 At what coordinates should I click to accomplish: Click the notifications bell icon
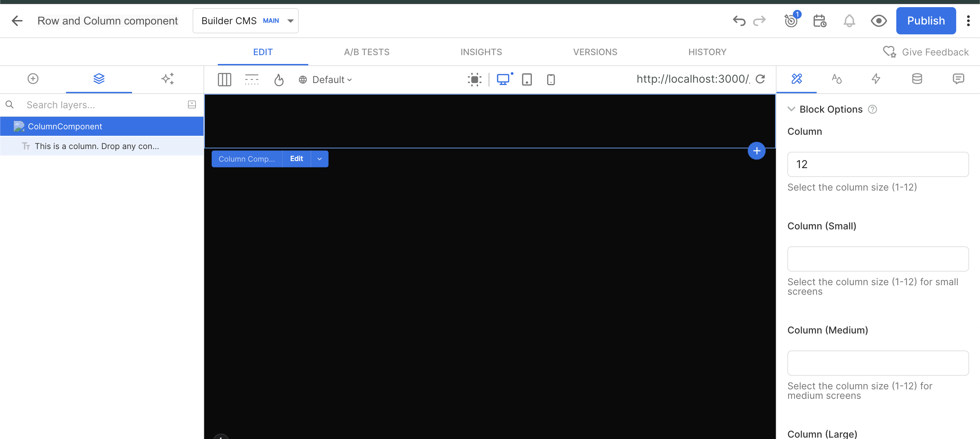(849, 20)
